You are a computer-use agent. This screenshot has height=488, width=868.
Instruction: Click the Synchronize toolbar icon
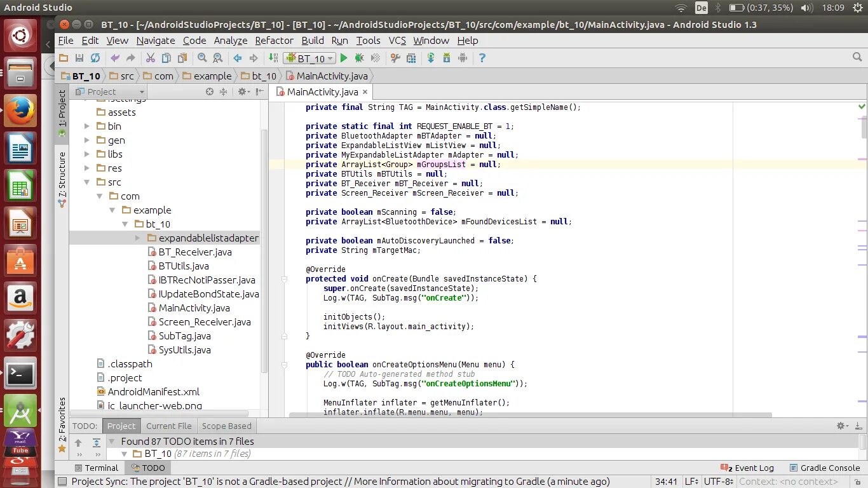click(x=95, y=58)
